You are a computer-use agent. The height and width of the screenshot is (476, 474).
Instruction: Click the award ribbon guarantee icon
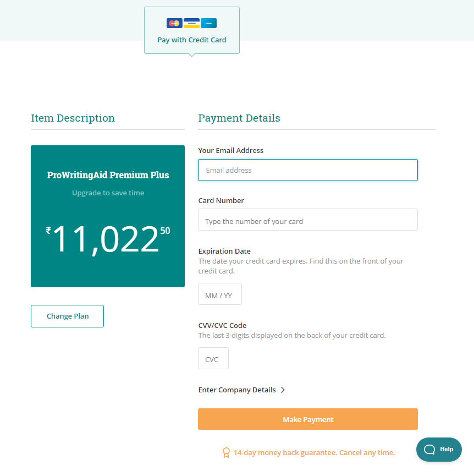[226, 452]
